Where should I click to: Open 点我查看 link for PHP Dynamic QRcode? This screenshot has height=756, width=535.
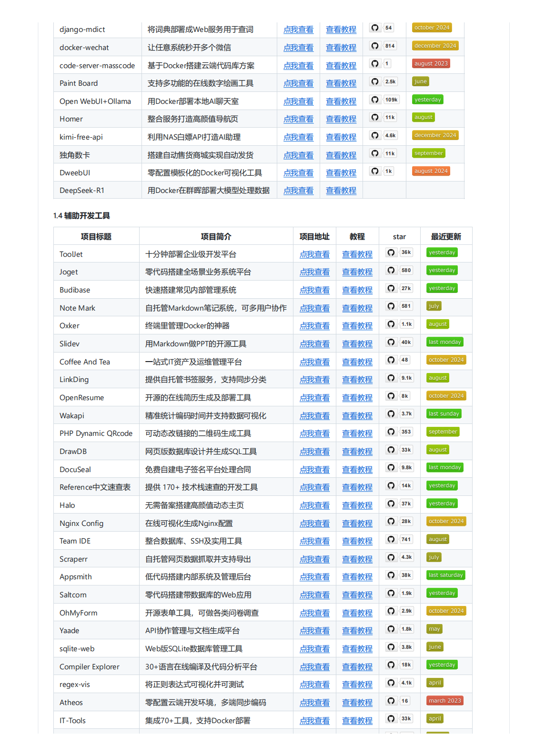[314, 433]
